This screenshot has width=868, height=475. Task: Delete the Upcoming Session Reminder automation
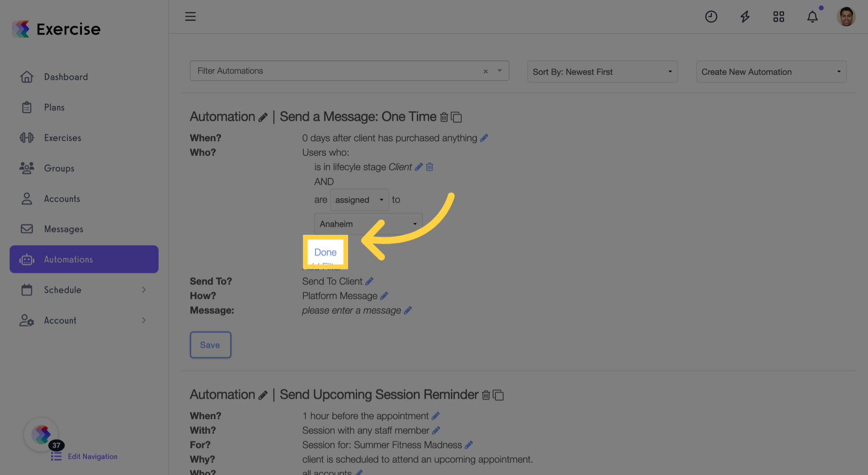[x=486, y=395]
